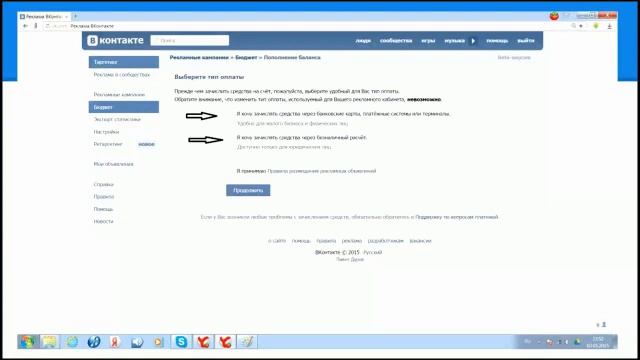Click the speaker icon in the taskbar
Viewport: 640px width, 360px height.
coord(137,342)
